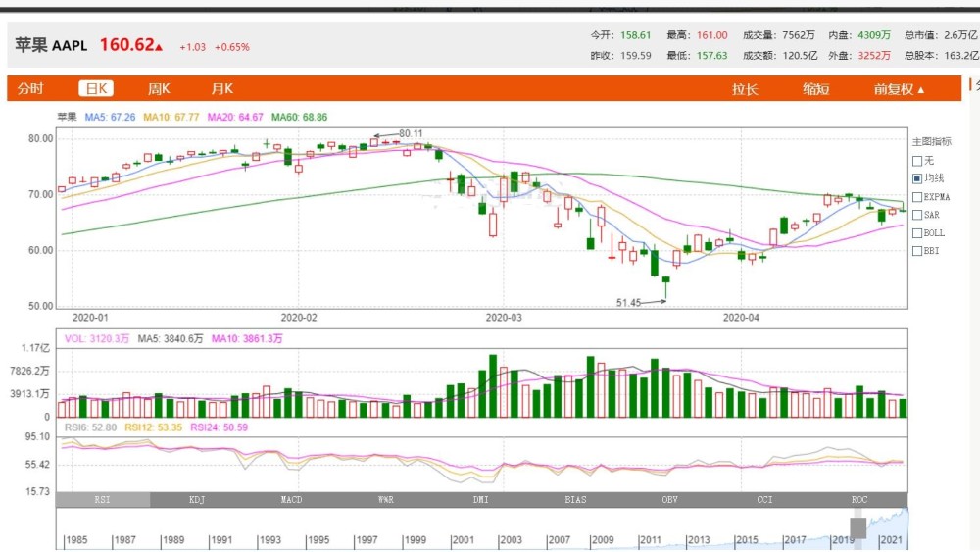Click the MA5: 67.26 legend value

click(110, 117)
